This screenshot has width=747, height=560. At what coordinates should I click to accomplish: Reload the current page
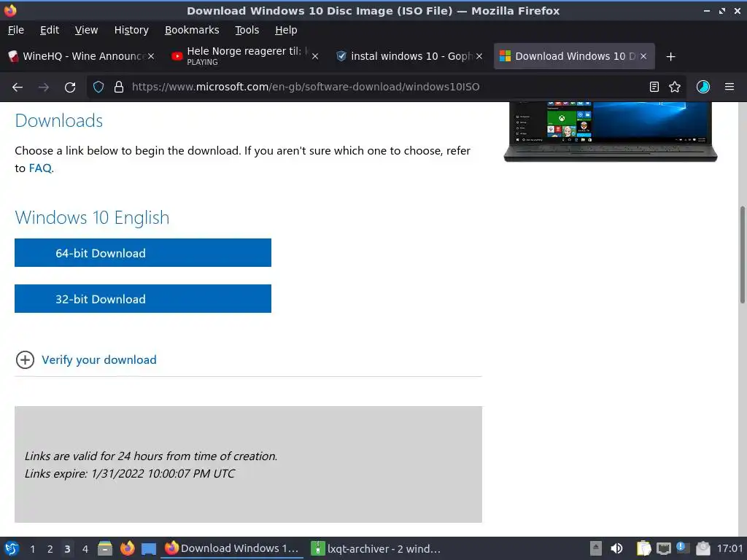pyautogui.click(x=70, y=87)
